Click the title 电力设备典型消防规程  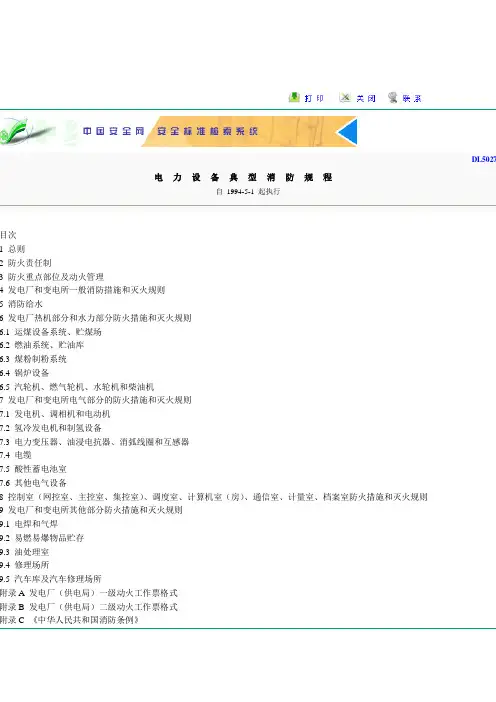[x=244, y=177]
